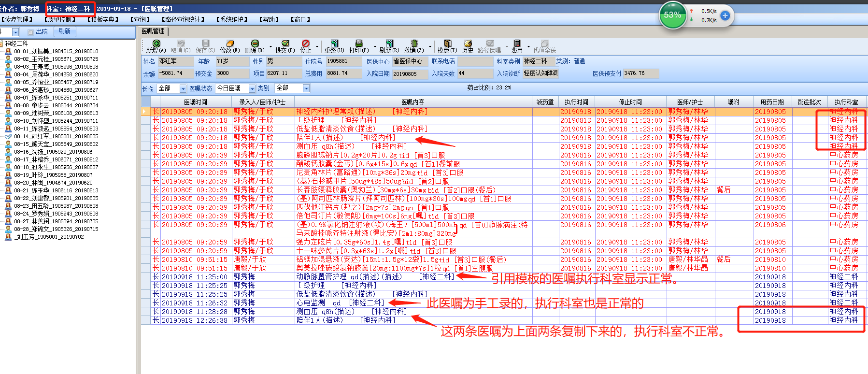This screenshot has height=374, width=868.
Task: Click the blue plus icon on the speed widget
Action: pos(725,15)
